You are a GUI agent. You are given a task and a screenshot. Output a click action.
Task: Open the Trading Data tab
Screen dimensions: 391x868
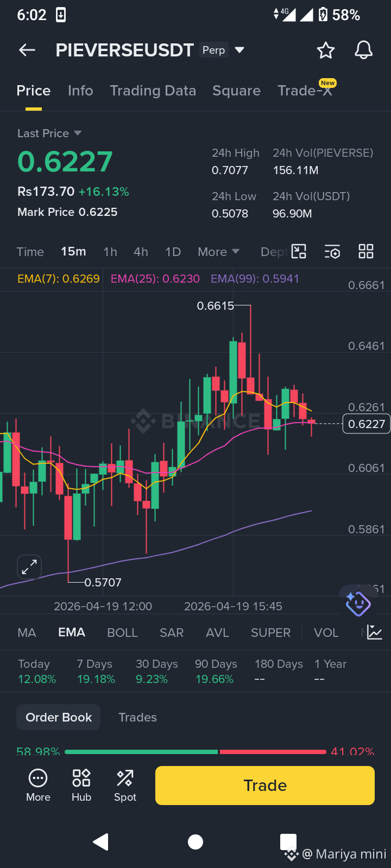[x=153, y=91]
